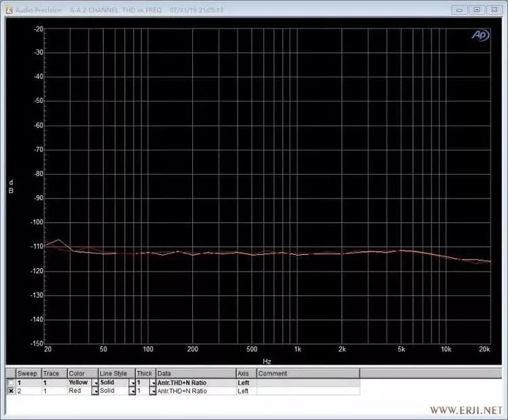Toggle visibility checkbox for sweep 2 row
508x420 pixels.
(11, 391)
